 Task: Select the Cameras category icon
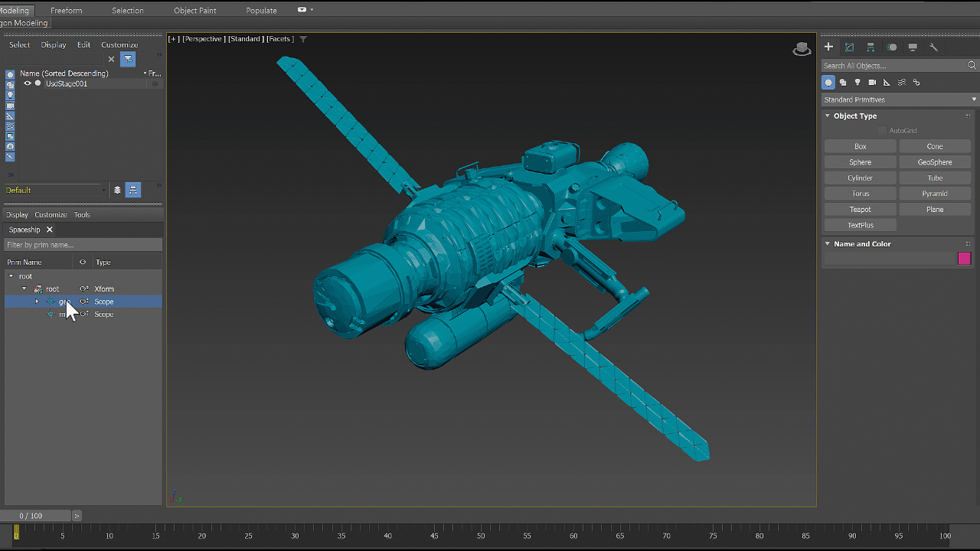pos(872,83)
